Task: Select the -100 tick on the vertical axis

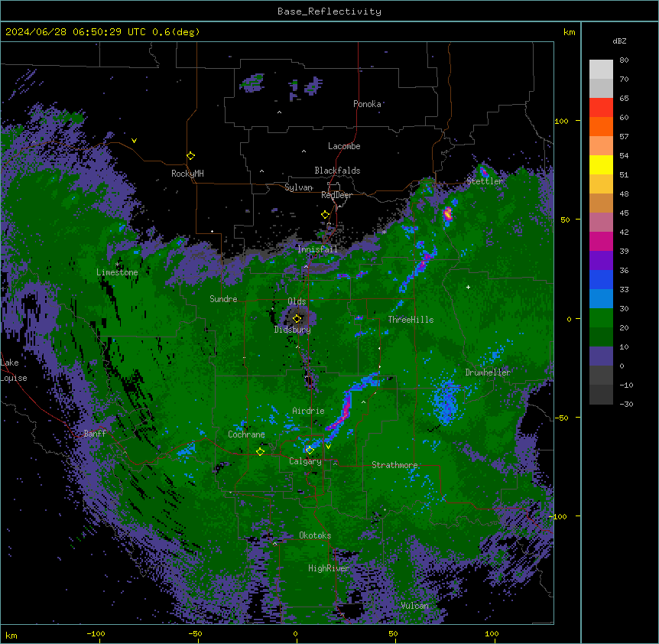Action: 558,516
